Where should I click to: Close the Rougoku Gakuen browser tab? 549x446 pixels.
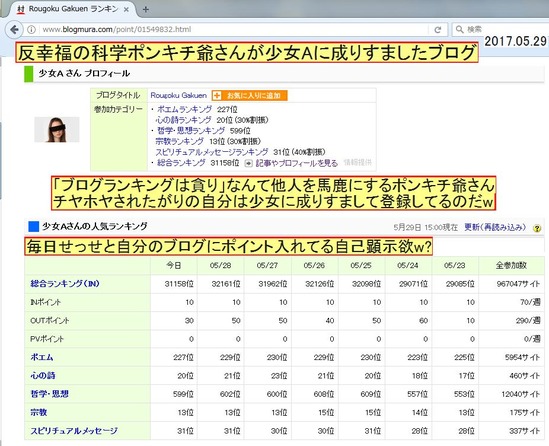click(x=126, y=10)
